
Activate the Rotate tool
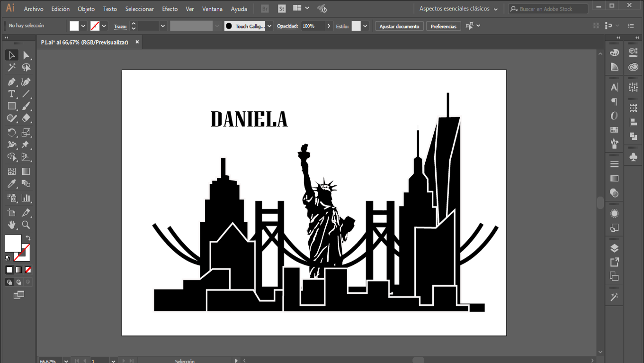coord(12,133)
